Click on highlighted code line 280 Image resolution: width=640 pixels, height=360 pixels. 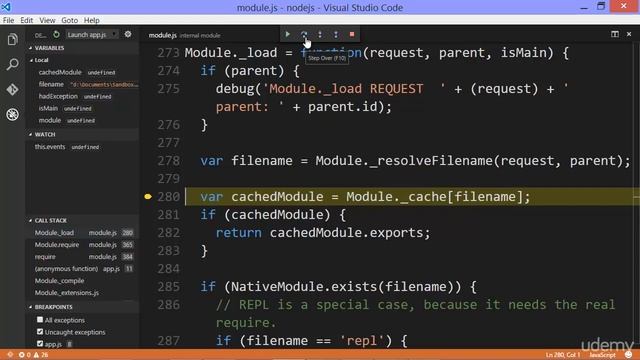click(412, 197)
